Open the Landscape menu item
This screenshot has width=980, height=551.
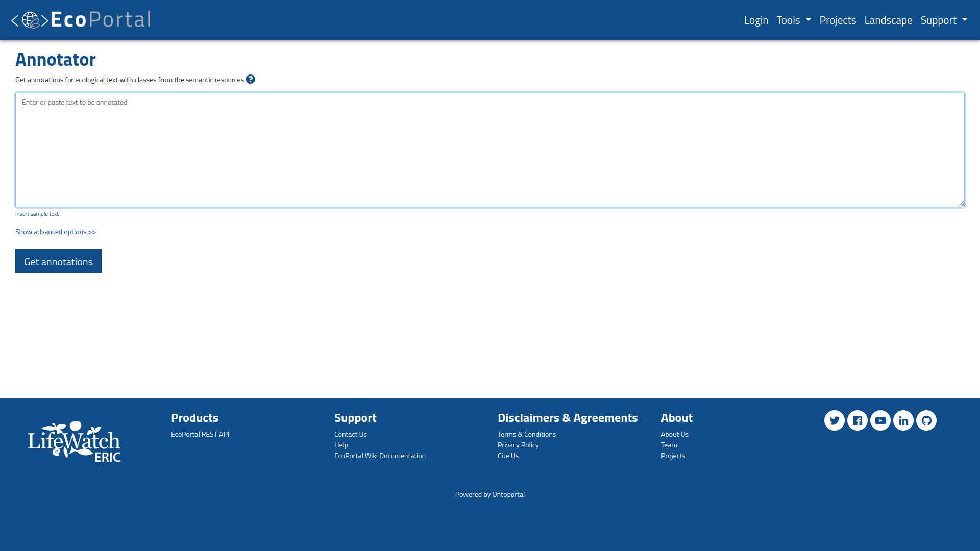point(889,20)
